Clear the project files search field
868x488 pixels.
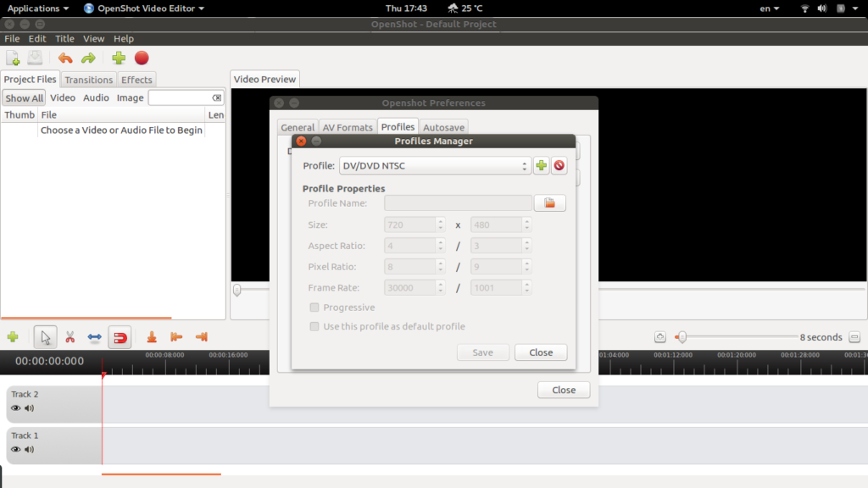216,98
